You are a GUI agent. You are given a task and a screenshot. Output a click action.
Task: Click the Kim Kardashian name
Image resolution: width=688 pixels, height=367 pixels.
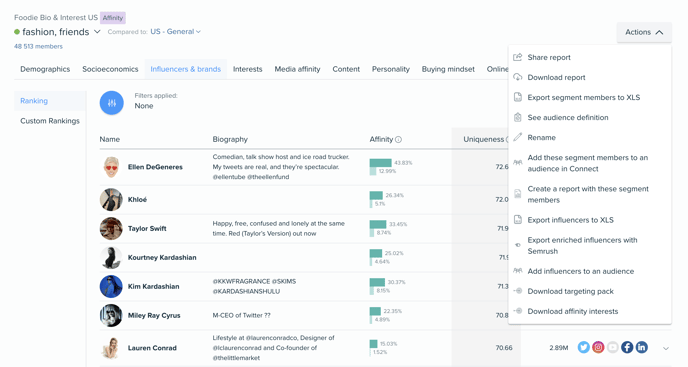pos(154,286)
